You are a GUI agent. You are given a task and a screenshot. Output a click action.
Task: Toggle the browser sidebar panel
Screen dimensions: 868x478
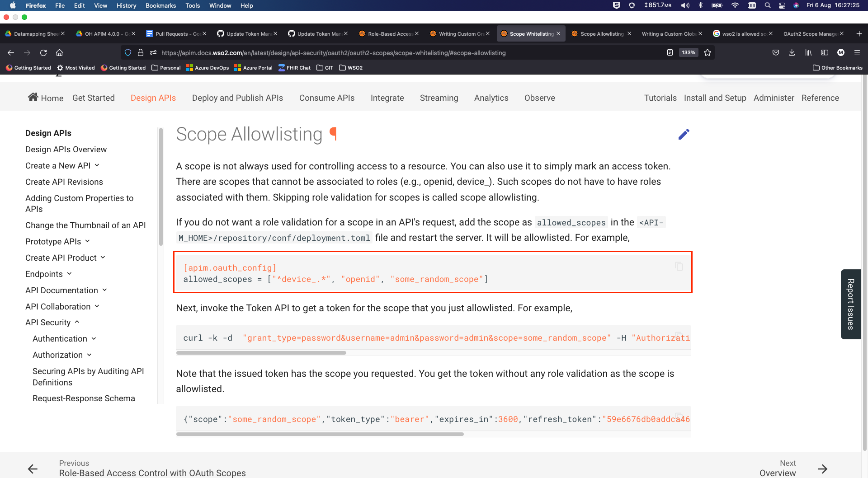(x=825, y=53)
